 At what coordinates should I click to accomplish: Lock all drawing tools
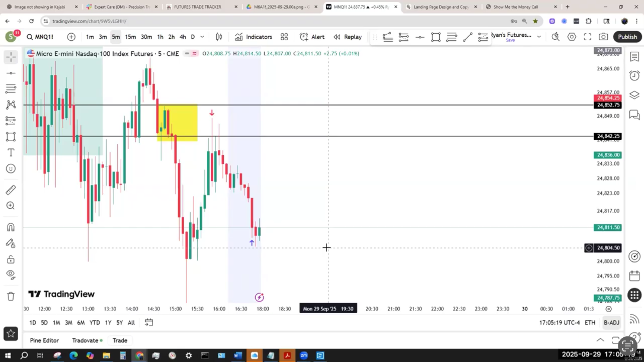click(11, 259)
